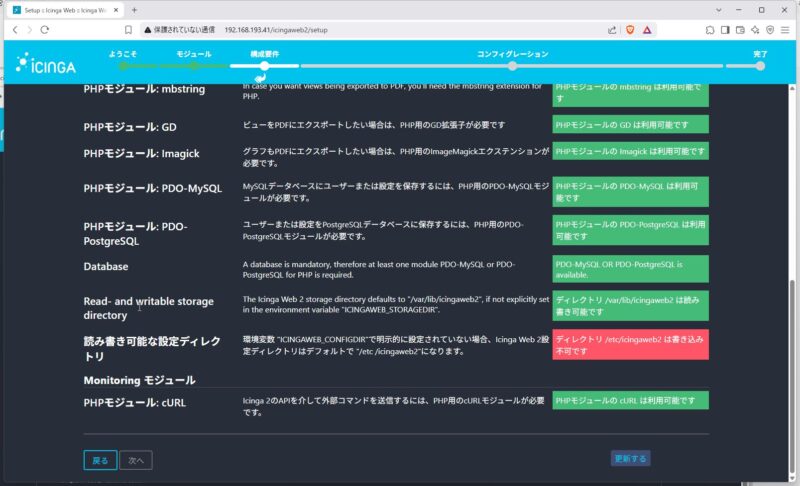The height and width of the screenshot is (486, 800).
Task: Click the 次へ button
Action: coord(136,460)
